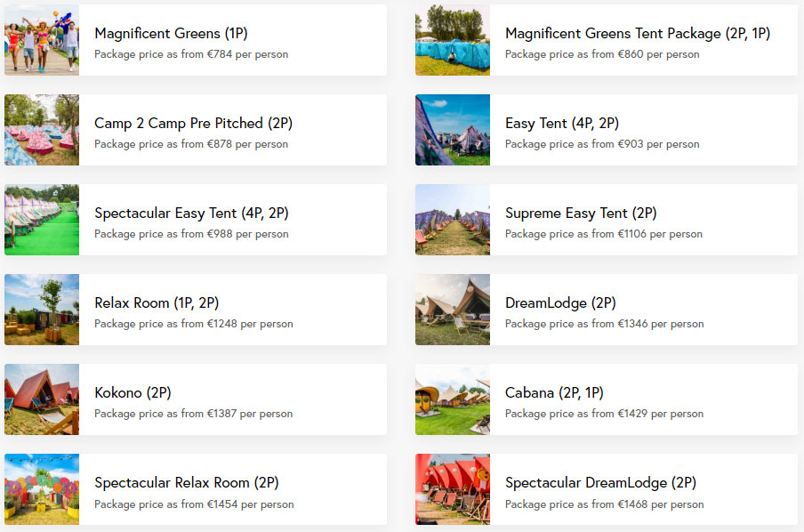Open Relax Room (1P, 2P) package
Screen dimensions: 804x532
click(196, 310)
